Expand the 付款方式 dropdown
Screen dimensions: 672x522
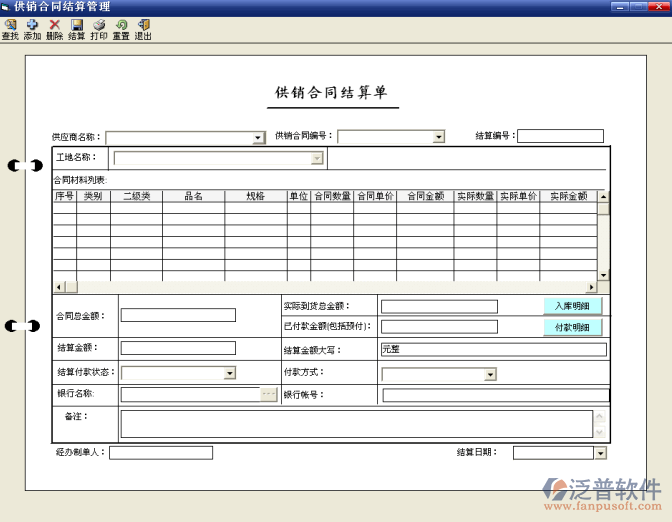point(490,374)
